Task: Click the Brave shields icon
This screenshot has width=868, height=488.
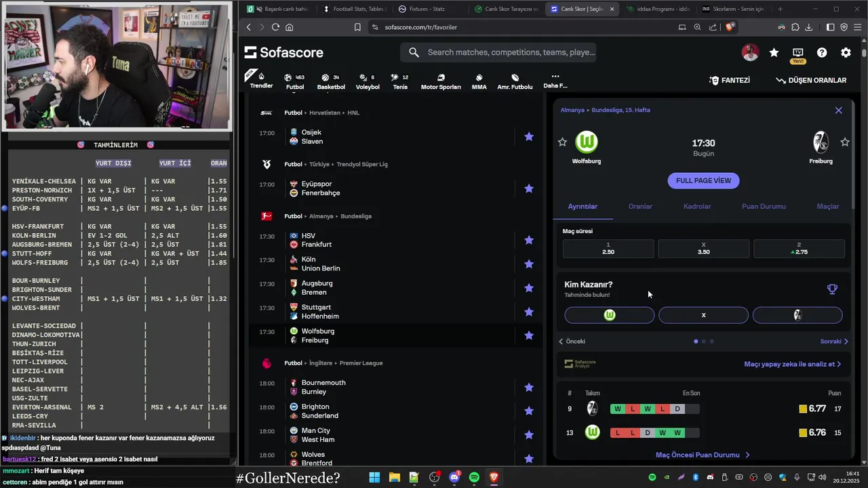Action: pos(730,27)
